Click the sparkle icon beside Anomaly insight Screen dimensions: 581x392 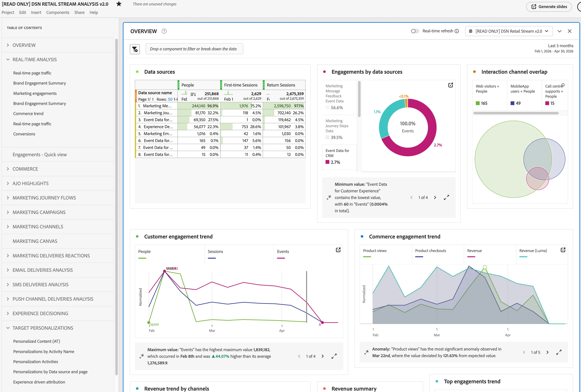coord(366,352)
